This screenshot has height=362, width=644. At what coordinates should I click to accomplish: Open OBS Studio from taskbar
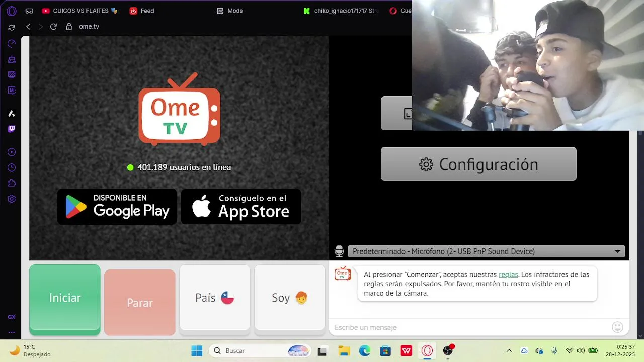click(448, 350)
